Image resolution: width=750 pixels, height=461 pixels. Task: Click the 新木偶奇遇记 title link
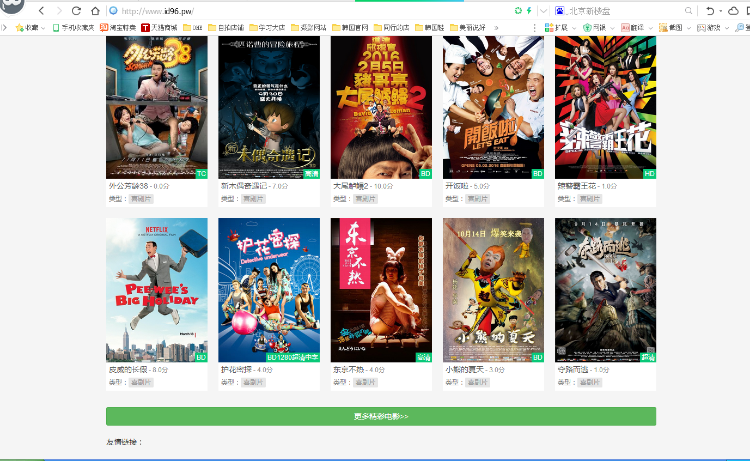coord(243,186)
